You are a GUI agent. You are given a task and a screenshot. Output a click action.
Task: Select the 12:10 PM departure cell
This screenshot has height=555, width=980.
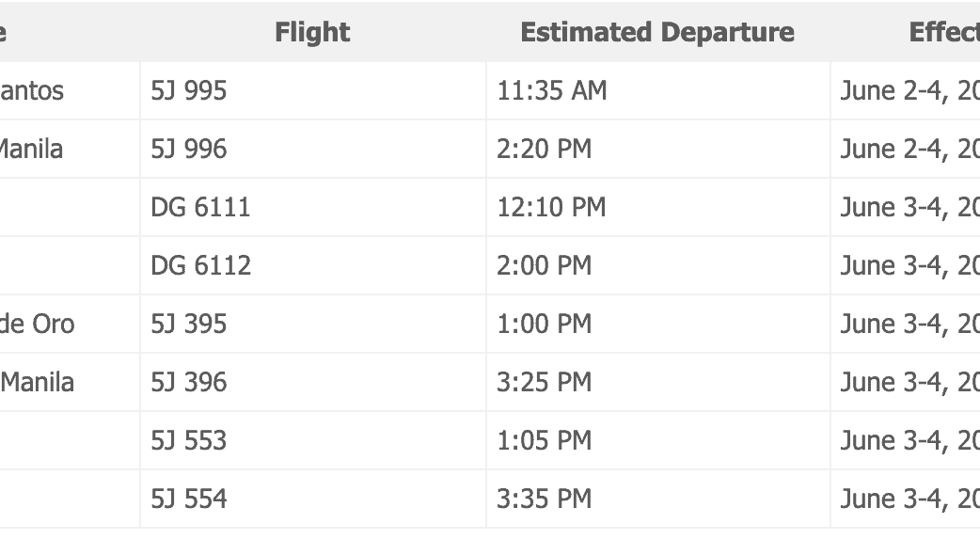(x=552, y=208)
